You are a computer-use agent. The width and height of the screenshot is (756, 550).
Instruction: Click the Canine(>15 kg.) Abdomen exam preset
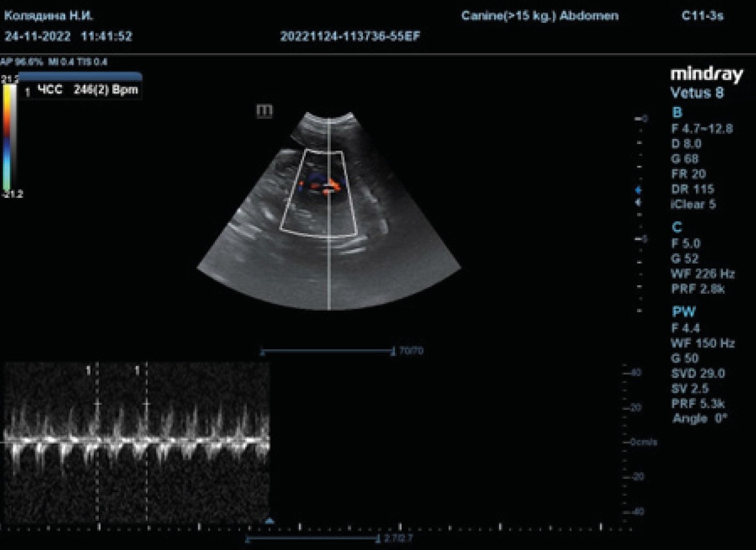[x=539, y=16]
